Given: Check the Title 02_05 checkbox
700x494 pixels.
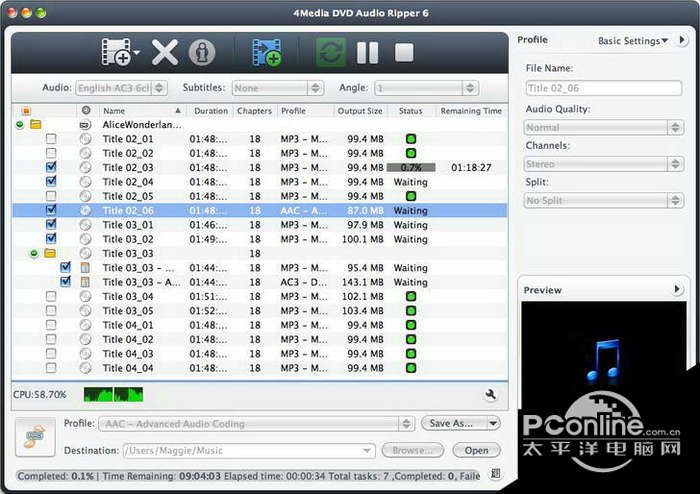Looking at the screenshot, I should 51,196.
